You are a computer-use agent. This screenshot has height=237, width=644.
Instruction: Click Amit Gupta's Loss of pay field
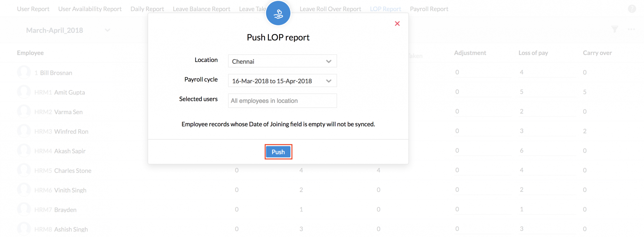tap(547, 92)
